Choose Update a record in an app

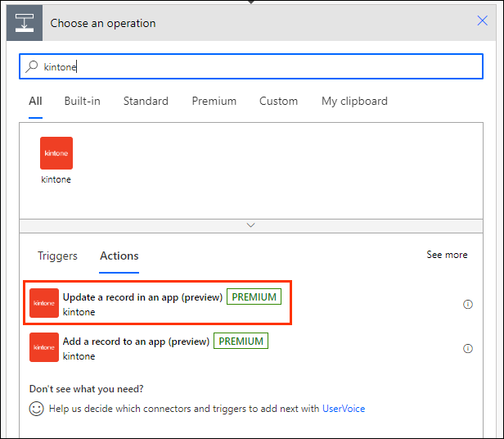pos(142,297)
